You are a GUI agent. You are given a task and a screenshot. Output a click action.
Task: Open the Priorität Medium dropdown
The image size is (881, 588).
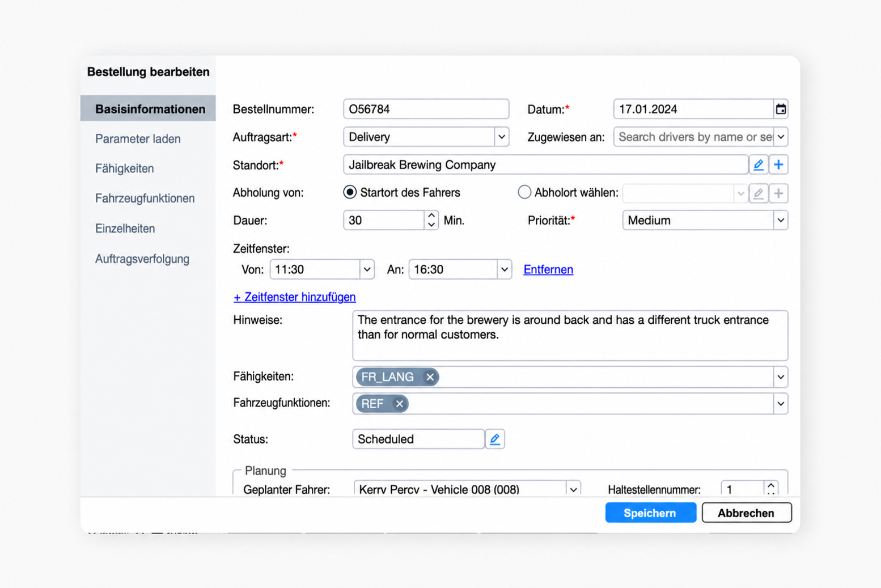781,220
